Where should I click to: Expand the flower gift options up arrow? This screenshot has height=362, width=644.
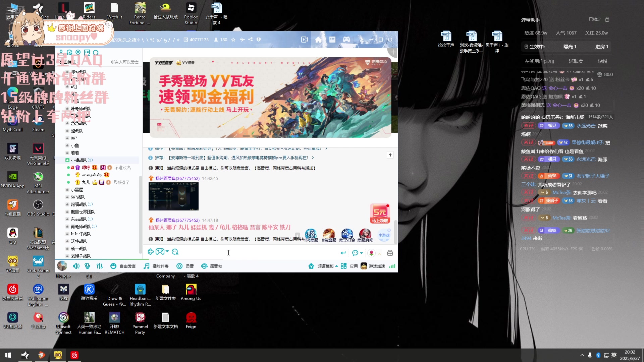(379, 254)
